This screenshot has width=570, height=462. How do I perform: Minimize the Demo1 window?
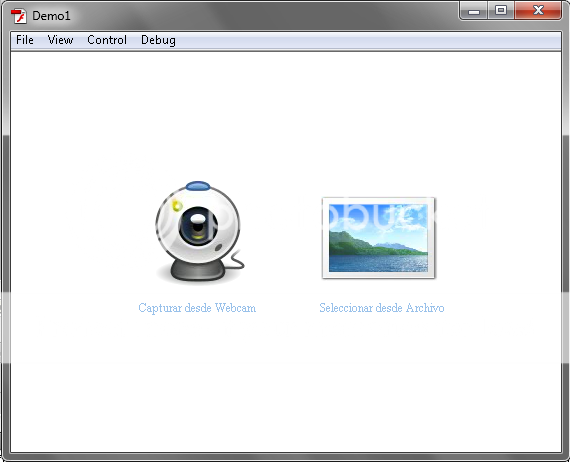[x=474, y=11]
